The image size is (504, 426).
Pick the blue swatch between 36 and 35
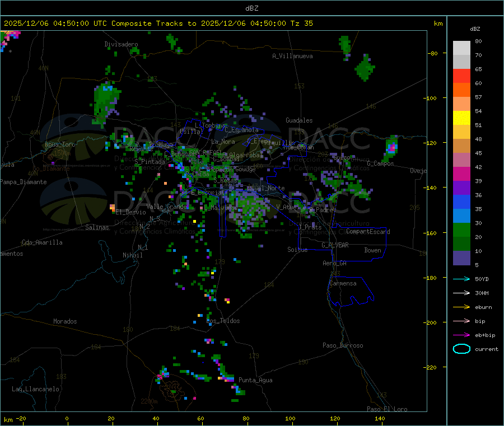pyautogui.click(x=461, y=202)
